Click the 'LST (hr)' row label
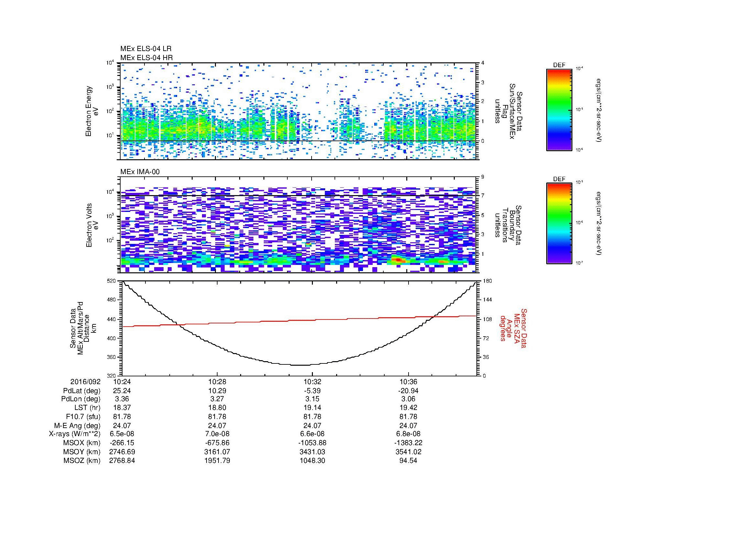The image size is (756, 534). [x=87, y=408]
